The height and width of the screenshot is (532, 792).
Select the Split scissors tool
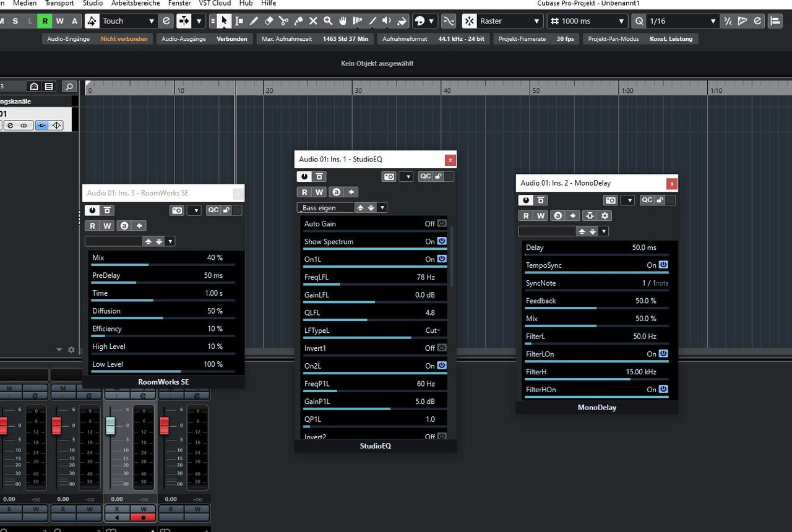(283, 21)
